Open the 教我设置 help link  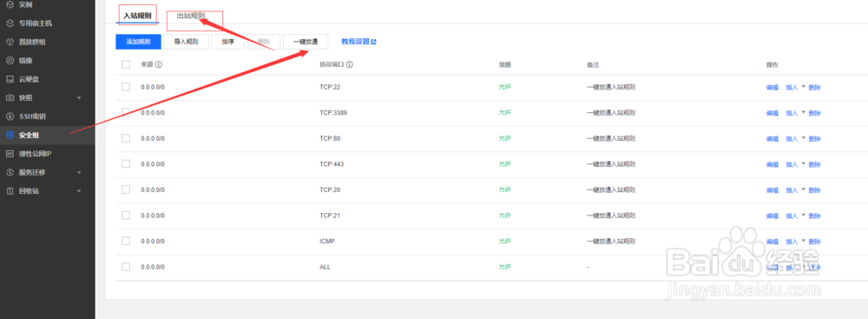point(358,42)
